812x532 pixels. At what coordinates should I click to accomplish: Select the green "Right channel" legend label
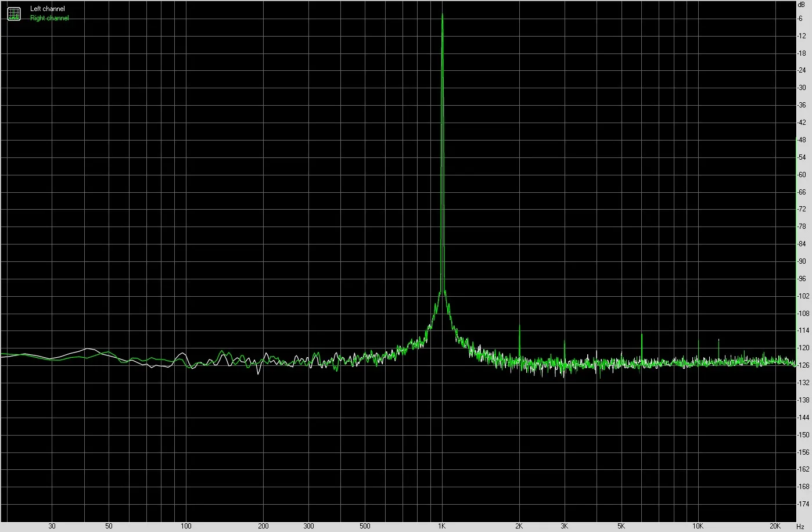(x=49, y=18)
